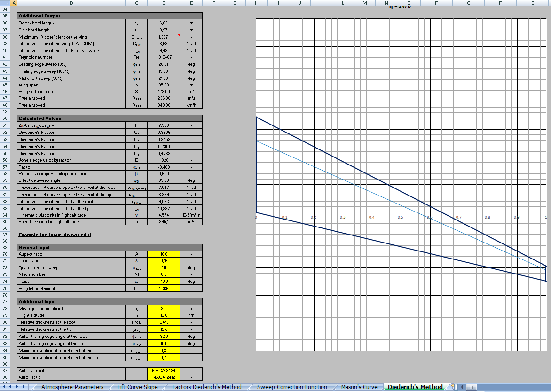The width and height of the screenshot is (551, 392).
Task: Open the Factors Diederich's Method sheet
Action: click(x=207, y=387)
